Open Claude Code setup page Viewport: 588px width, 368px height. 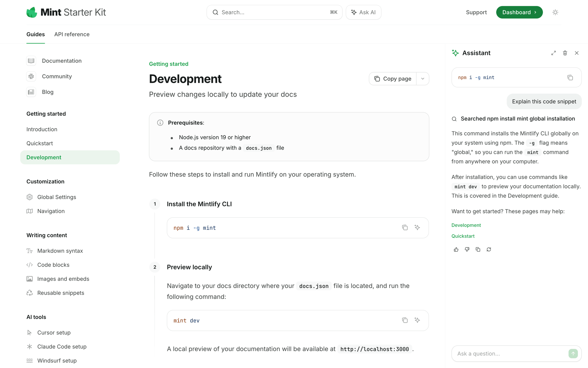click(x=62, y=347)
